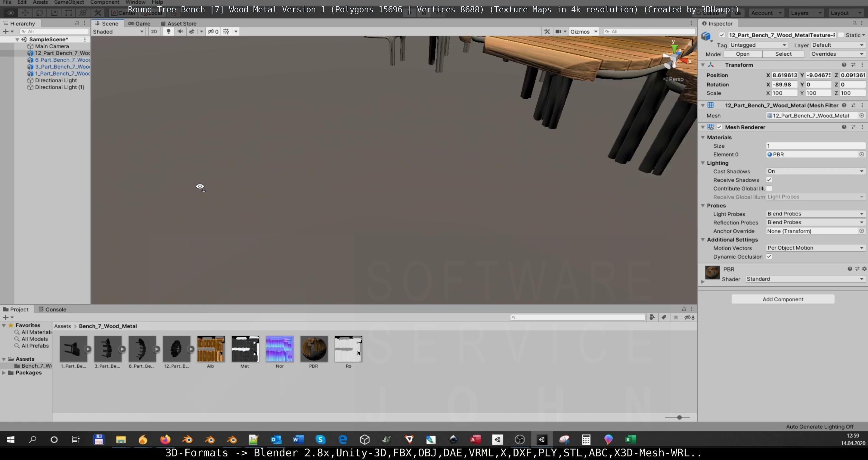Click the Project thumbnail size slider
868x460 pixels.
[x=679, y=418]
